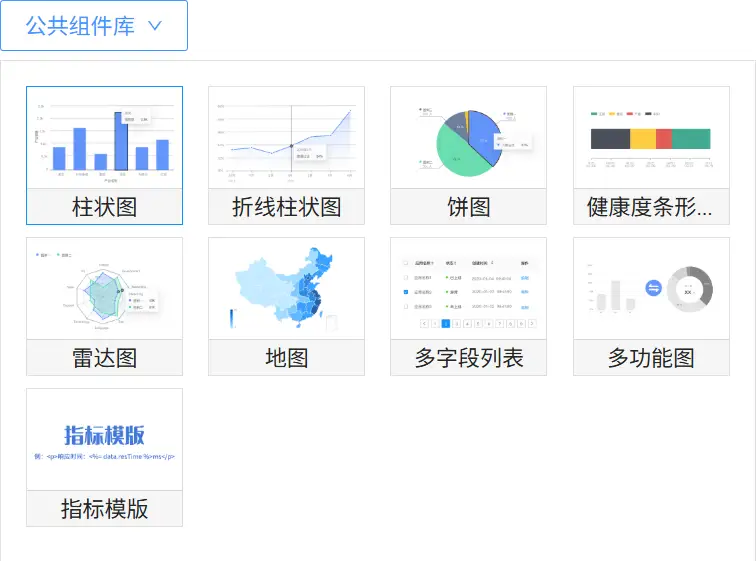Screen dimensions: 756x561
Task: Click the 健康度条形... truncated label
Action: tap(650, 207)
